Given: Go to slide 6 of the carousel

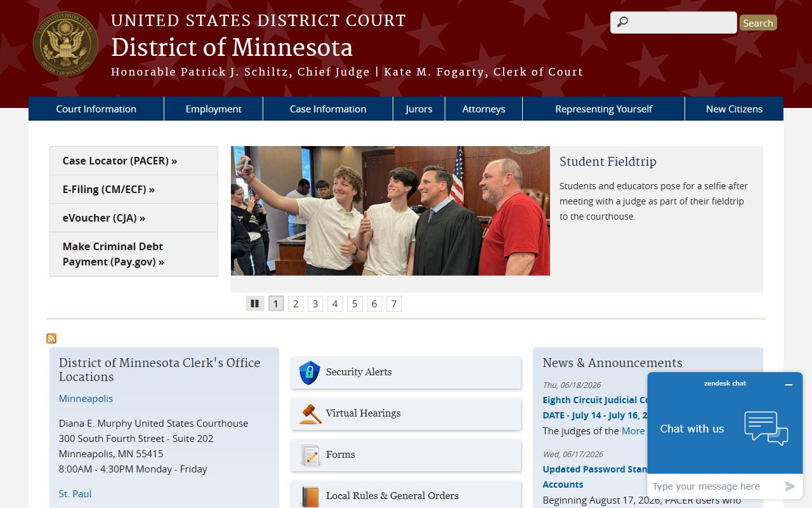Looking at the screenshot, I should [374, 304].
